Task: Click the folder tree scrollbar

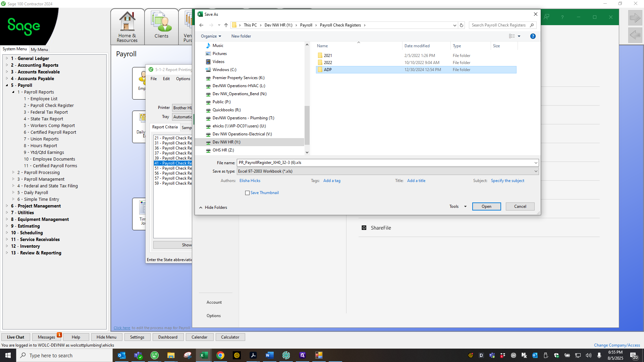Action: [307, 126]
